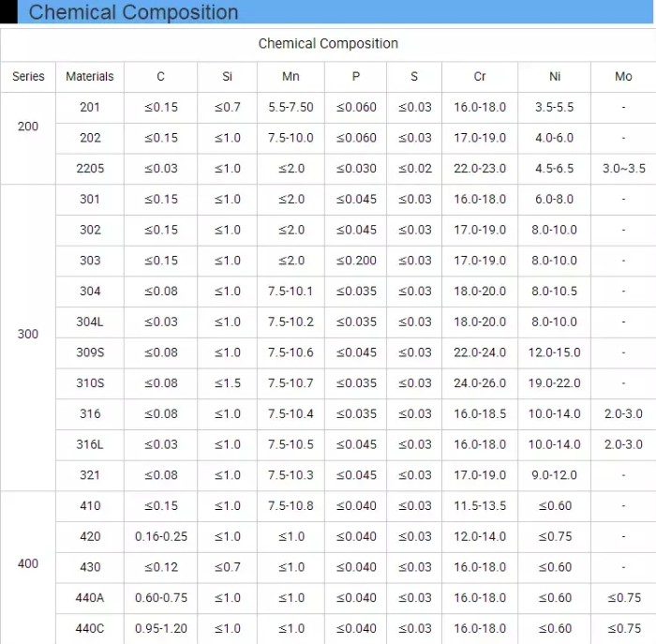Select the 316L material cell
656x644 pixels.
point(90,444)
